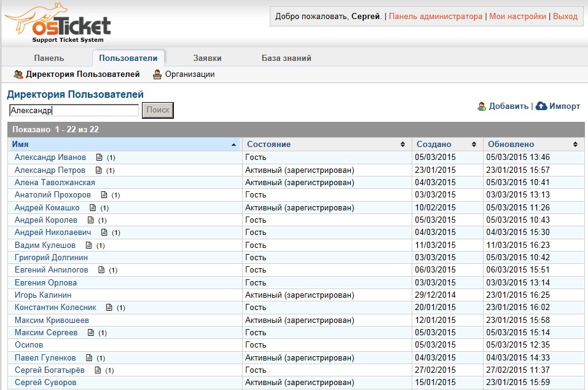Open the База знаний tab
This screenshot has height=390, width=588.
pyautogui.click(x=286, y=58)
